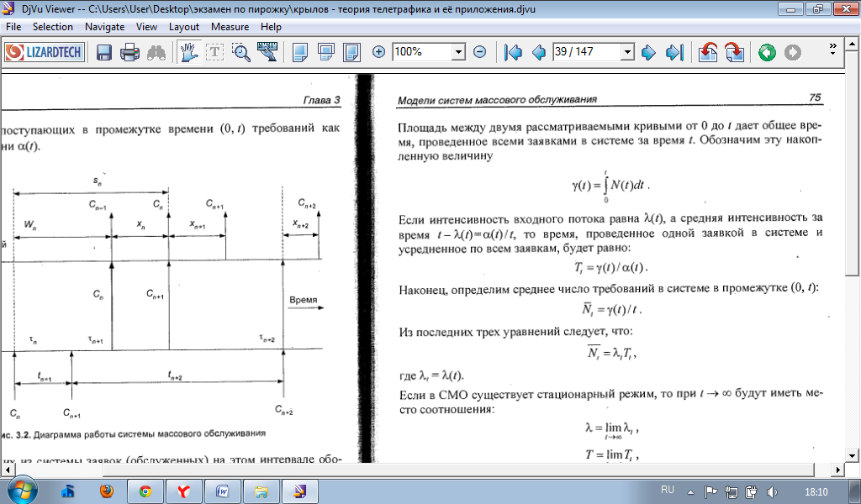Switch to continuous page layout icon
The height and width of the screenshot is (504, 861).
pyautogui.click(x=325, y=53)
